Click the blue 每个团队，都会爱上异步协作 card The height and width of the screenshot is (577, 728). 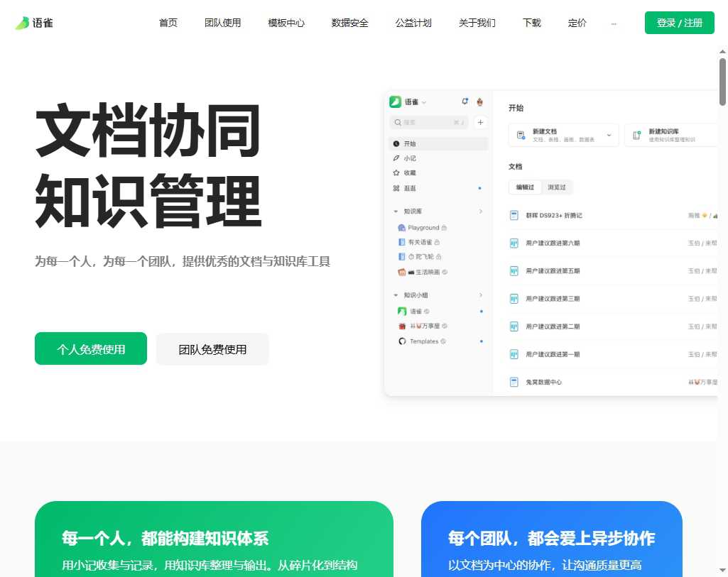[552, 539]
